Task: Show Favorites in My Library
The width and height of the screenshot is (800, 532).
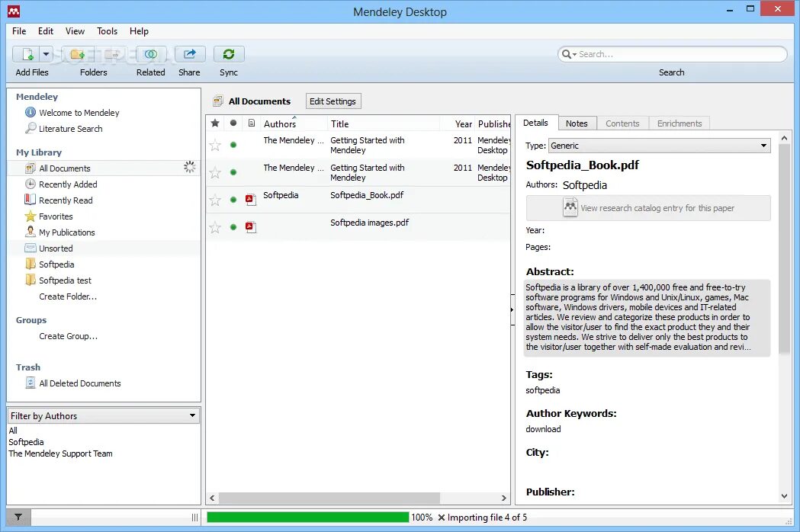Action: tap(56, 216)
